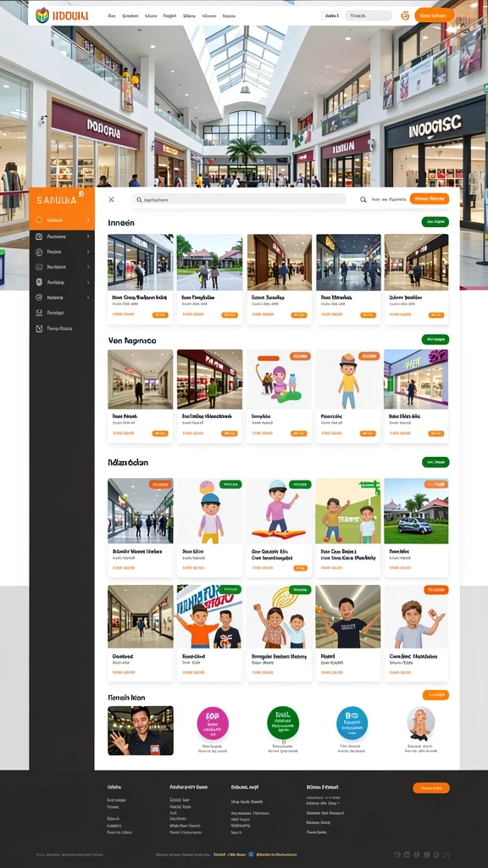Expand the fourth sidebar row's chevron
Viewport: 488px width, 868px height.
point(88,267)
